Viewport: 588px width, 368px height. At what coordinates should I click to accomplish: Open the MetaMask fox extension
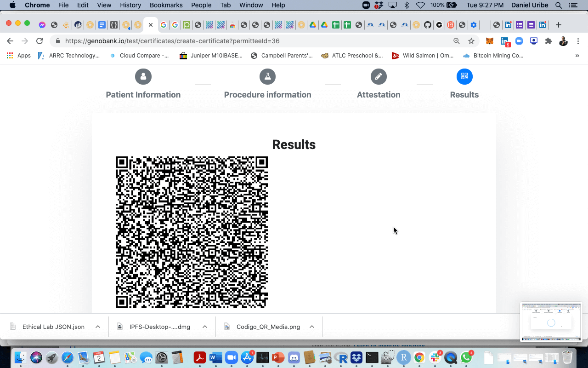[490, 41]
